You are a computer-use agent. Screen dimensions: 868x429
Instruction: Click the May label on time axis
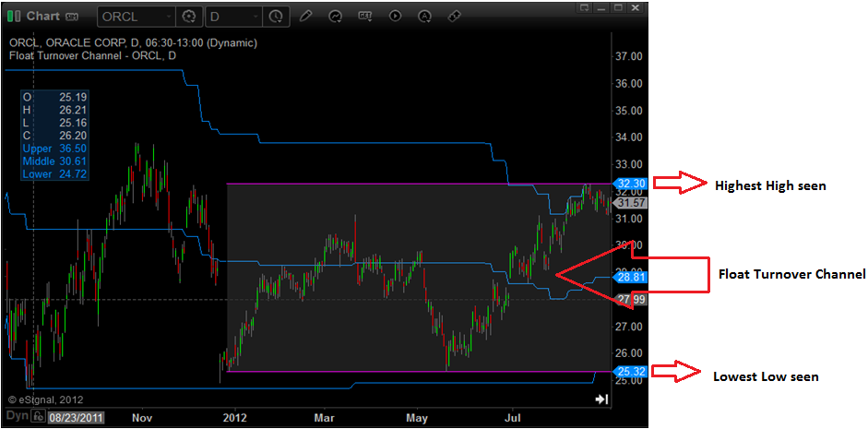pyautogui.click(x=417, y=416)
